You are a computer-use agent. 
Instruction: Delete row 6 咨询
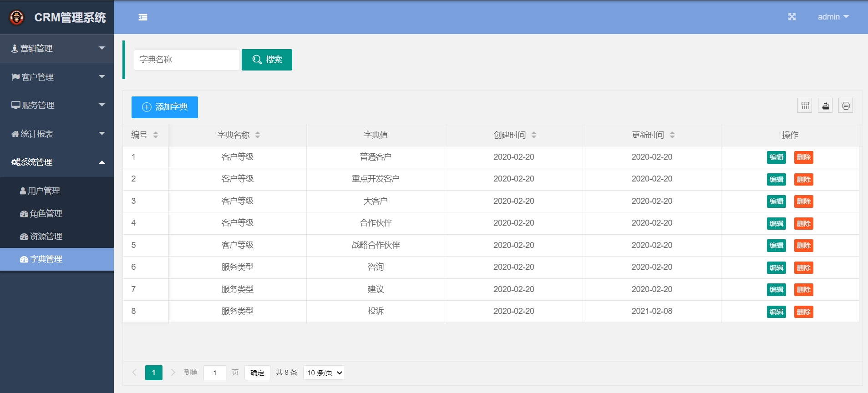804,267
